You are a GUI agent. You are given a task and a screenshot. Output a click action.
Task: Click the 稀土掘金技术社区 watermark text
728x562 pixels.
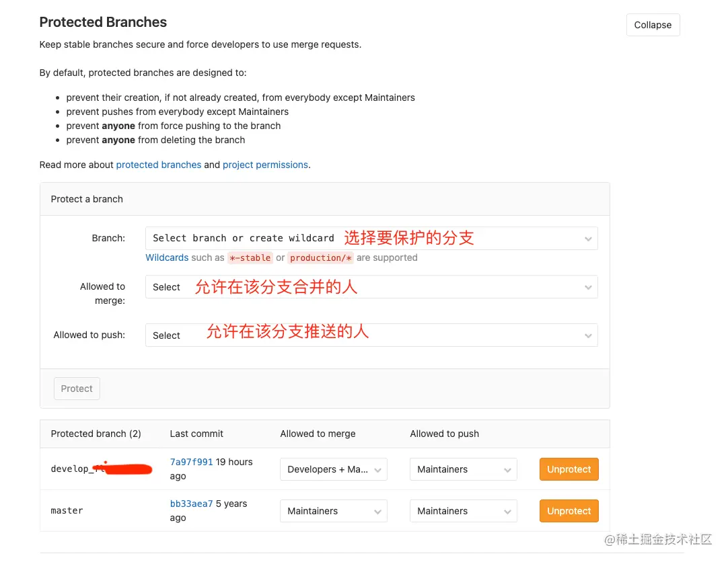[659, 539]
